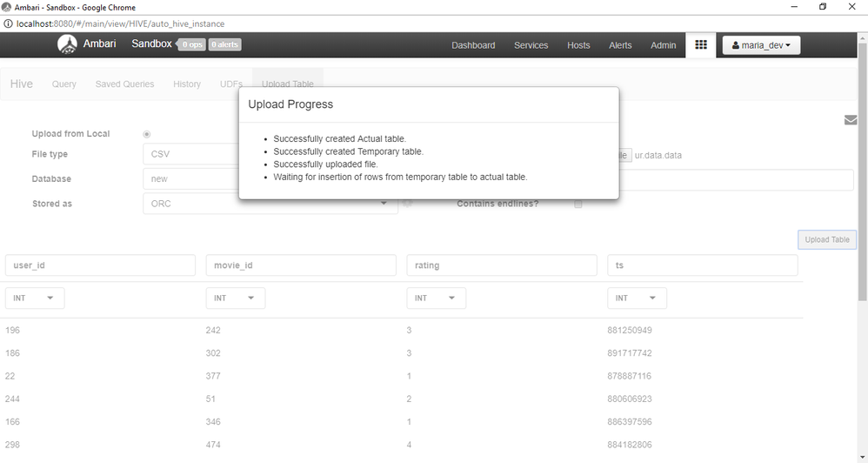868x463 pixels.
Task: Open the maria_dev user dropdown
Action: [x=761, y=45]
